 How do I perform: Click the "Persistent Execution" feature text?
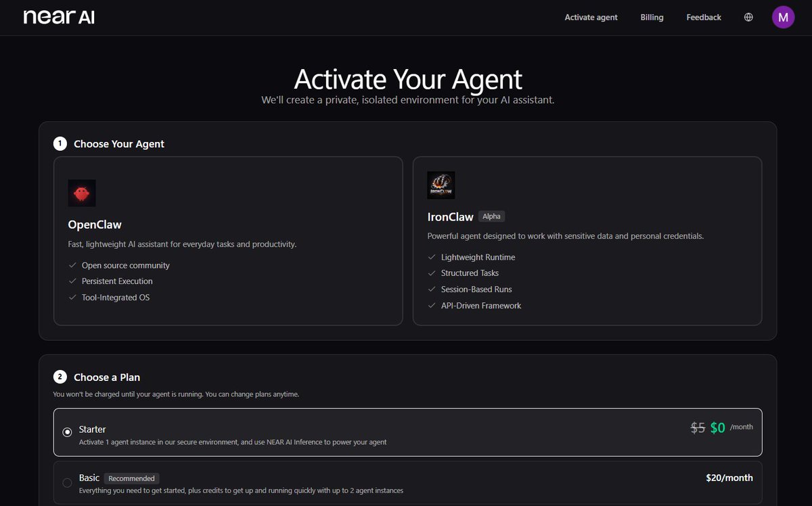(117, 281)
